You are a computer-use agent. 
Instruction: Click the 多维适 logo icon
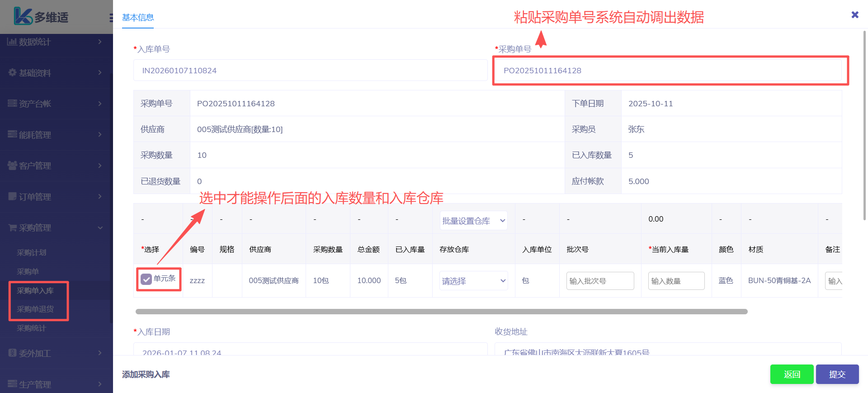click(x=23, y=16)
